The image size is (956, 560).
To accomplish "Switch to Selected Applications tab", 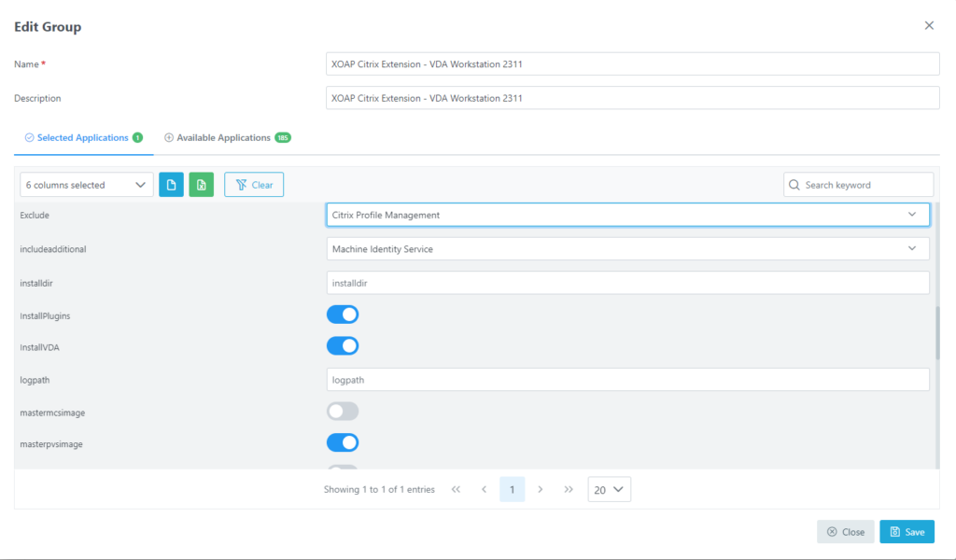I will pos(83,138).
